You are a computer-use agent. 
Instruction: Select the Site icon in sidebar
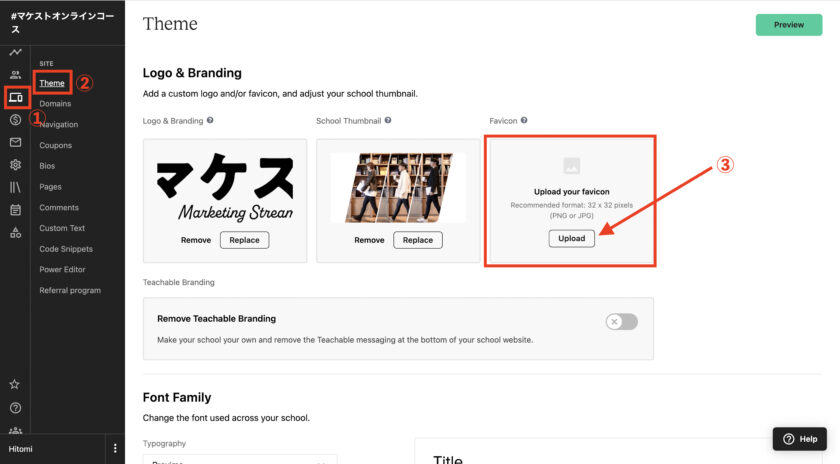click(16, 98)
